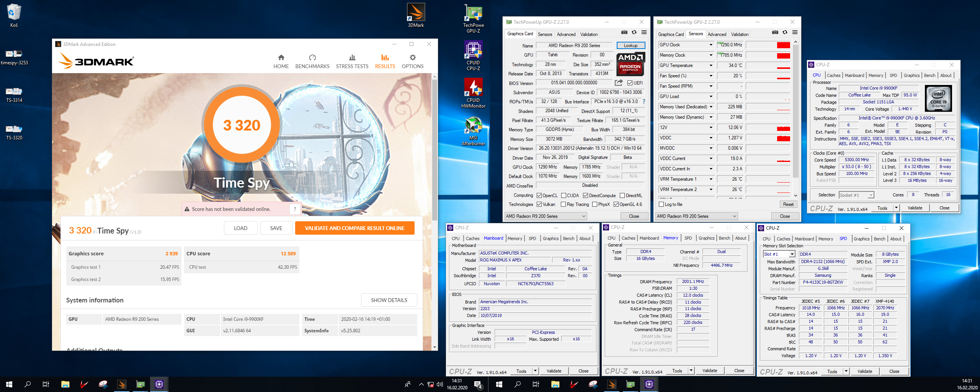
Task: Switch to Advanced tab in GPU-Z Graphics Card window
Action: (566, 34)
